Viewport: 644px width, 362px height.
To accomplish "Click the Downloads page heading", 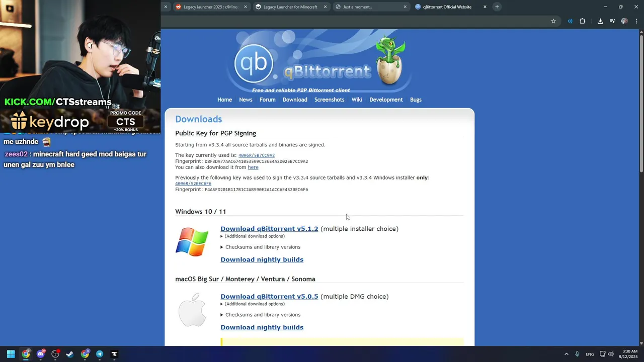I will pyautogui.click(x=198, y=119).
